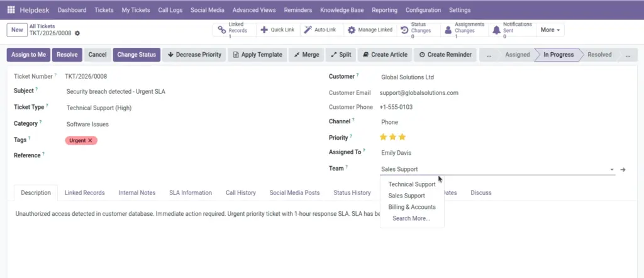Click help icon next to Subject label
This screenshot has height=278, width=644.
pyautogui.click(x=36, y=89)
